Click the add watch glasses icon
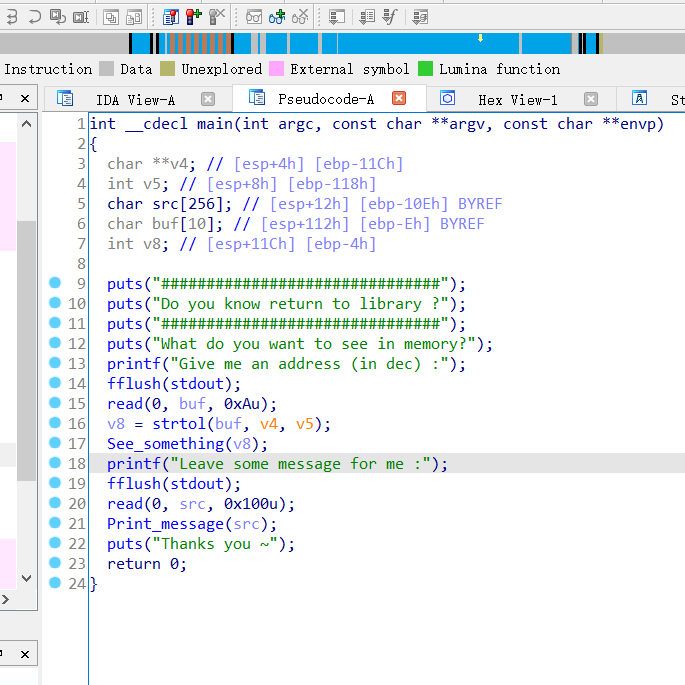This screenshot has width=685, height=685. pyautogui.click(x=277, y=17)
